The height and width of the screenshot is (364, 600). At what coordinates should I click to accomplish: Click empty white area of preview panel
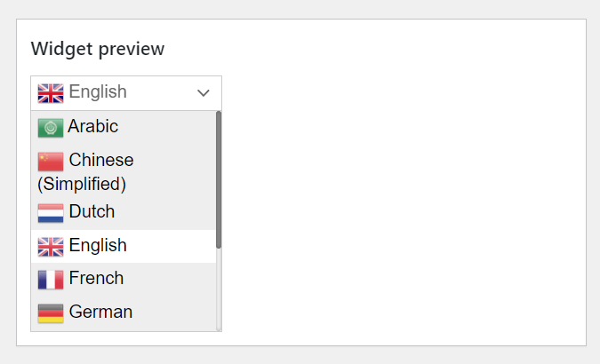(x=400, y=195)
